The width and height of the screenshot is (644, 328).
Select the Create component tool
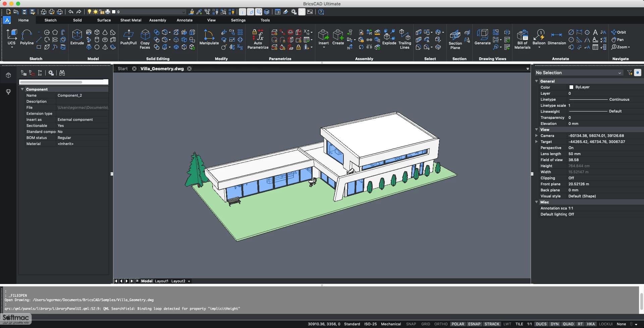pos(338,38)
